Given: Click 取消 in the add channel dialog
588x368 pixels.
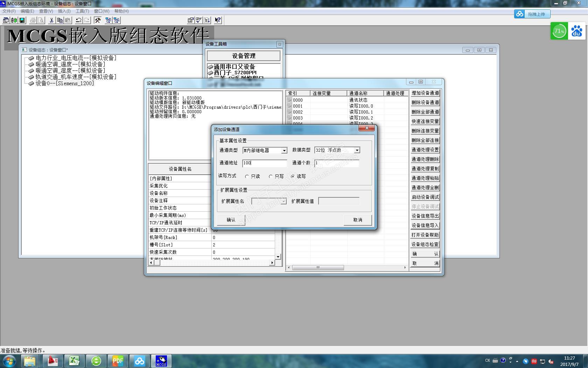Looking at the screenshot, I should 358,220.
